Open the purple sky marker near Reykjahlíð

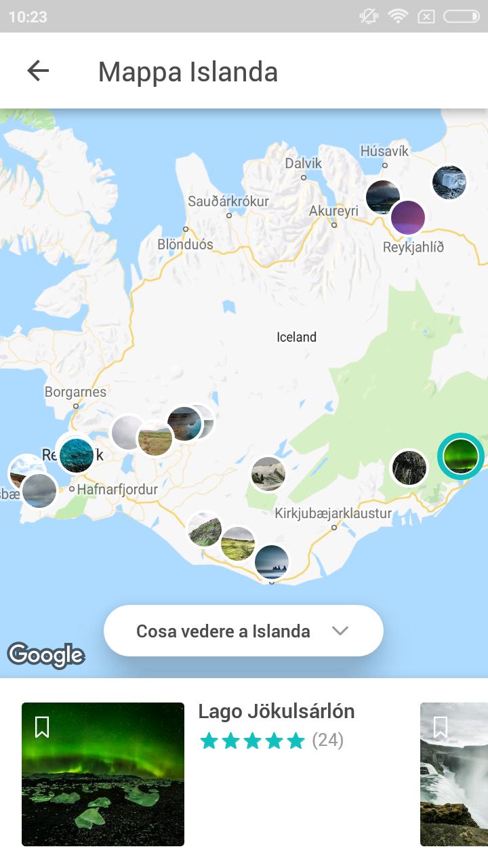(x=408, y=218)
